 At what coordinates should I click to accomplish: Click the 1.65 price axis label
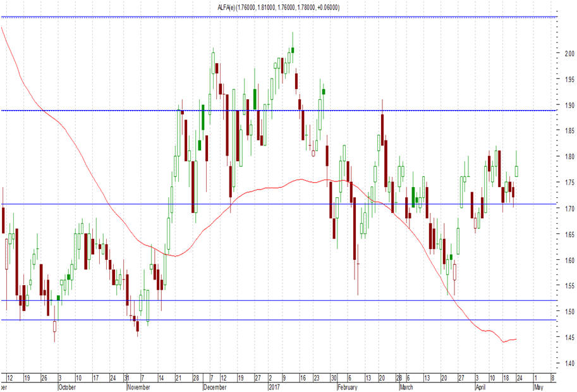[569, 234]
